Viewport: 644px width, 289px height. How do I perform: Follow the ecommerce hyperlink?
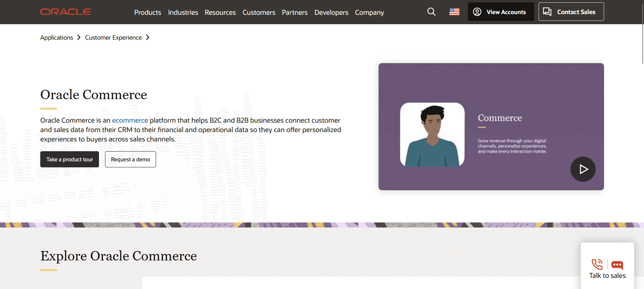130,120
